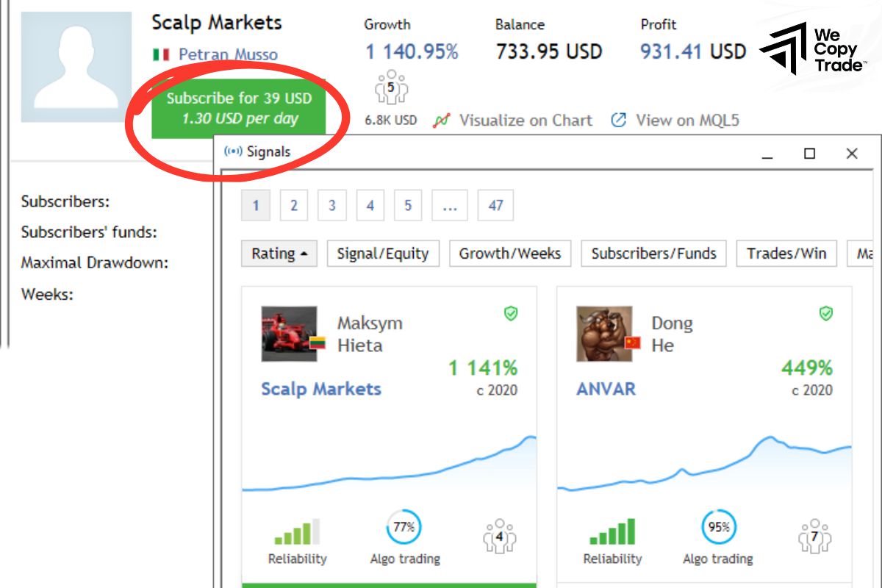Click the 95% Algo trading circle indicator
This screenshot has width=882, height=588.
click(x=718, y=527)
